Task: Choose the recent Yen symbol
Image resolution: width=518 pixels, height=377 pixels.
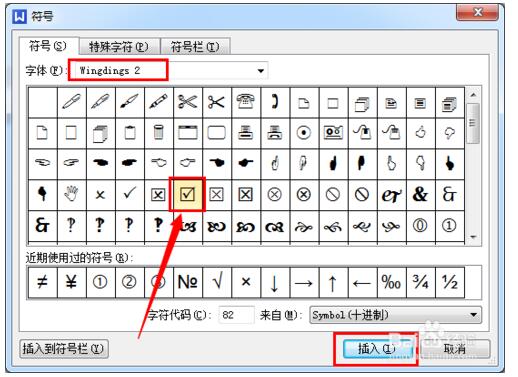Action: tap(71, 282)
